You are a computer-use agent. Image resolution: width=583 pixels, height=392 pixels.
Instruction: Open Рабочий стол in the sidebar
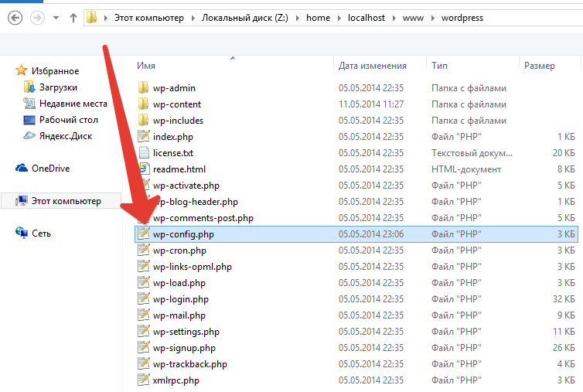[68, 120]
